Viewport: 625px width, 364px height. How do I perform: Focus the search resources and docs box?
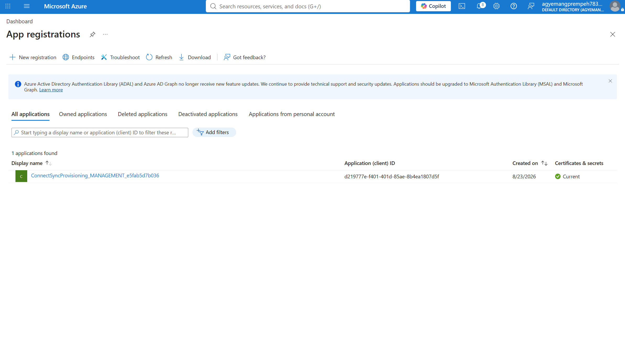click(x=308, y=6)
